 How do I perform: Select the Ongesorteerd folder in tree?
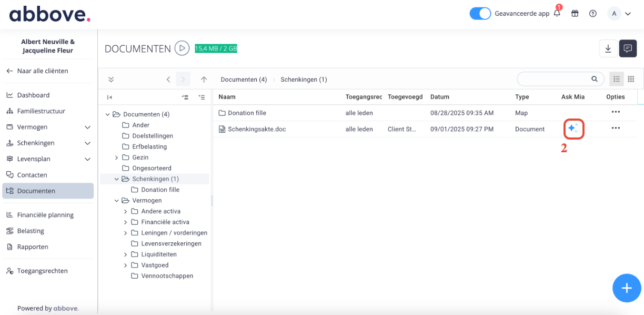coord(152,168)
